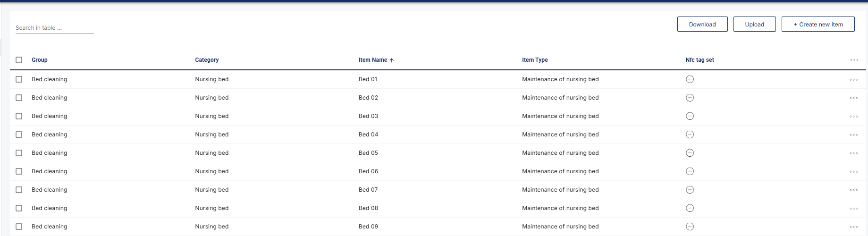Viewport: 868px width, 236px height.
Task: Click Nfc tag status icon for Bed 08
Action: coord(690,208)
